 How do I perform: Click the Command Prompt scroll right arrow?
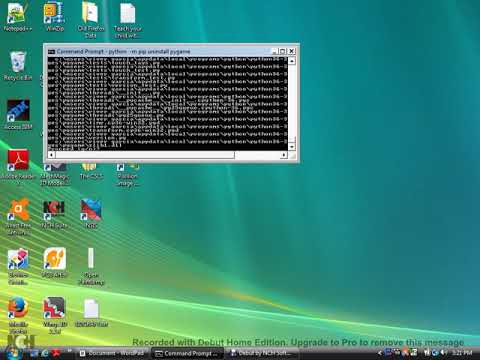coord(284,155)
